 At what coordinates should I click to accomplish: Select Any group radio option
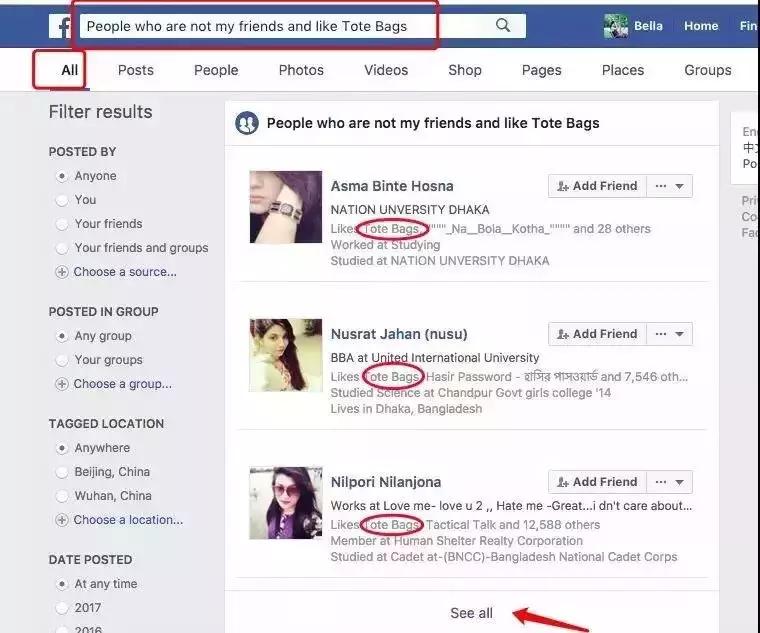62,336
